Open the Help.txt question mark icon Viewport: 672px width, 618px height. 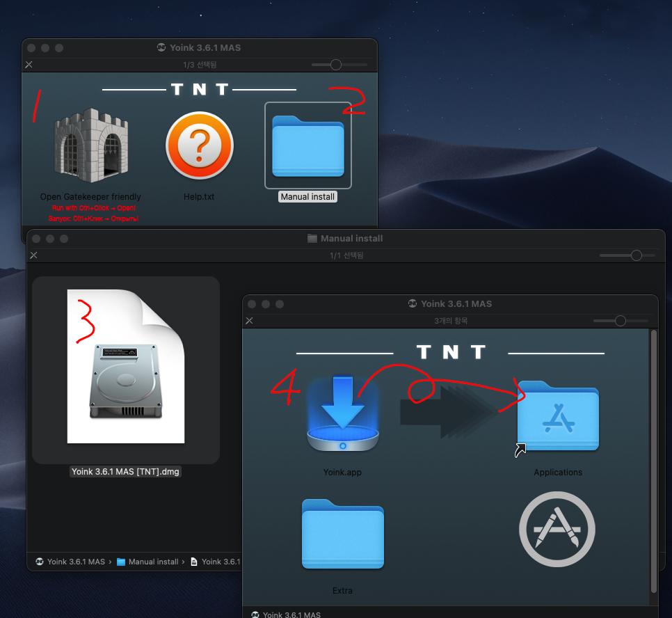tap(199, 145)
